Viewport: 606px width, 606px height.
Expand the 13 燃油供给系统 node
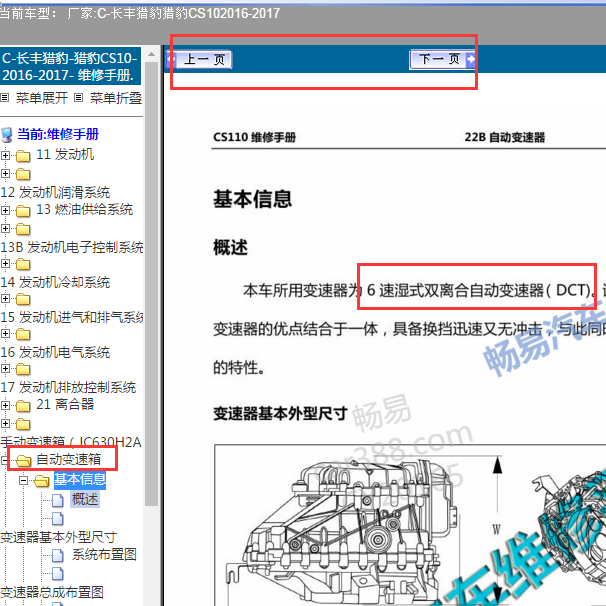tap(5, 210)
